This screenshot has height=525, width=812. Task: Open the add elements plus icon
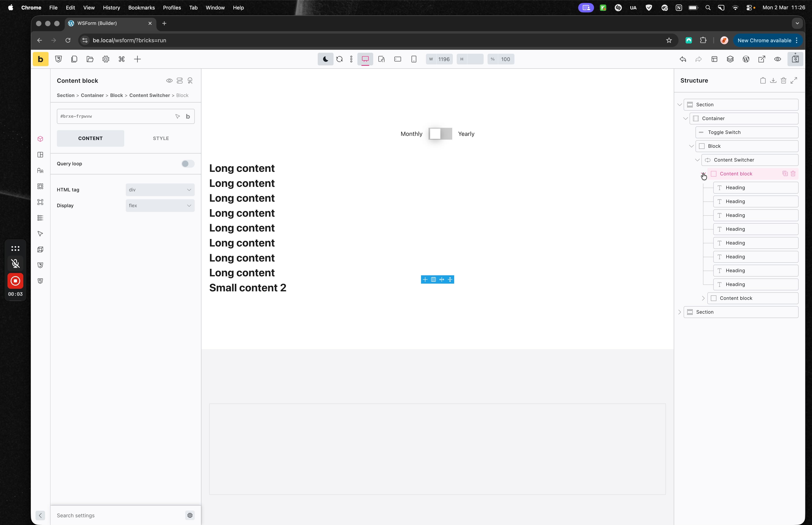coord(137,59)
